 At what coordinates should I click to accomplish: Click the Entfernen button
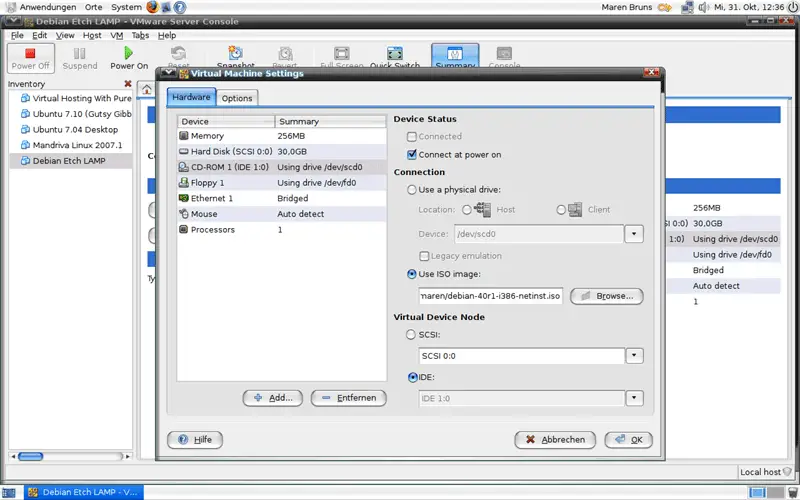point(348,398)
